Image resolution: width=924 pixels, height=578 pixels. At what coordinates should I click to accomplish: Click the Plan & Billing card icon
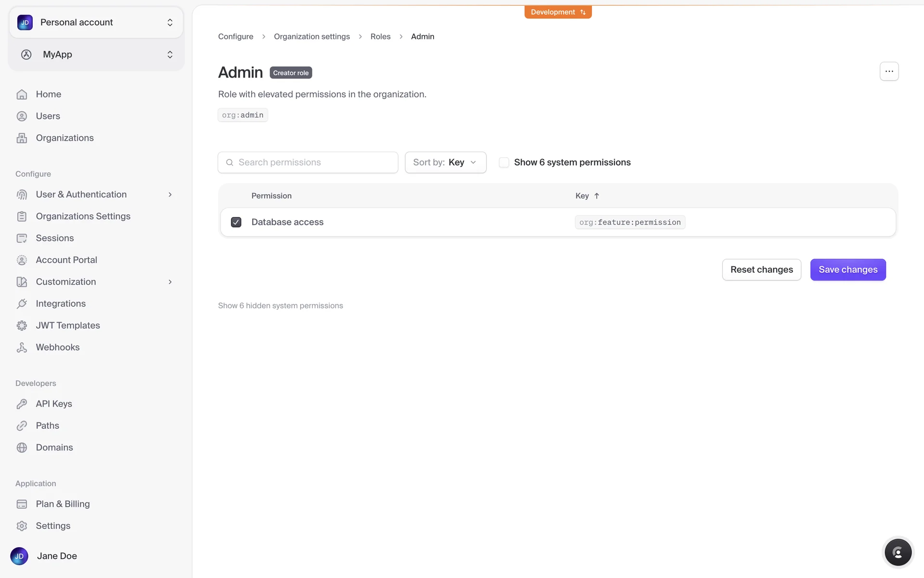point(22,504)
